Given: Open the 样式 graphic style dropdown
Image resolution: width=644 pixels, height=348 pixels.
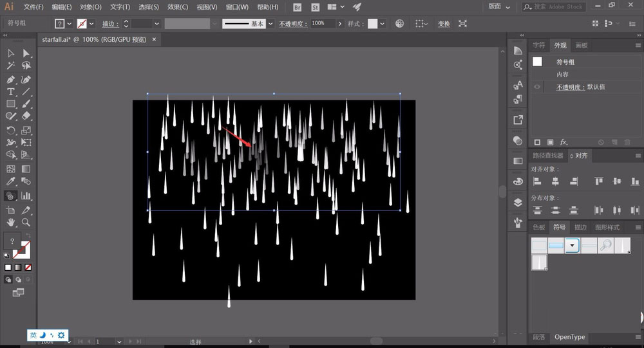Looking at the screenshot, I should click(383, 24).
